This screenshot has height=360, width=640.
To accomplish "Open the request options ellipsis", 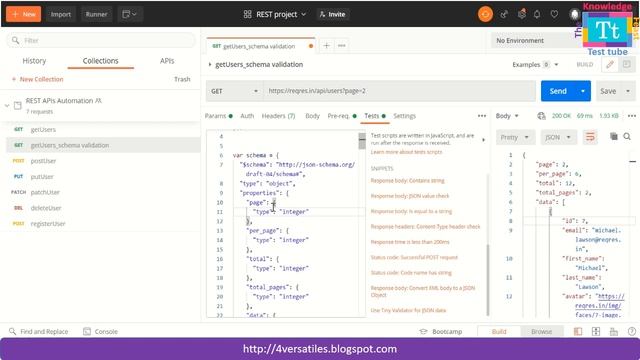I will pos(482,116).
